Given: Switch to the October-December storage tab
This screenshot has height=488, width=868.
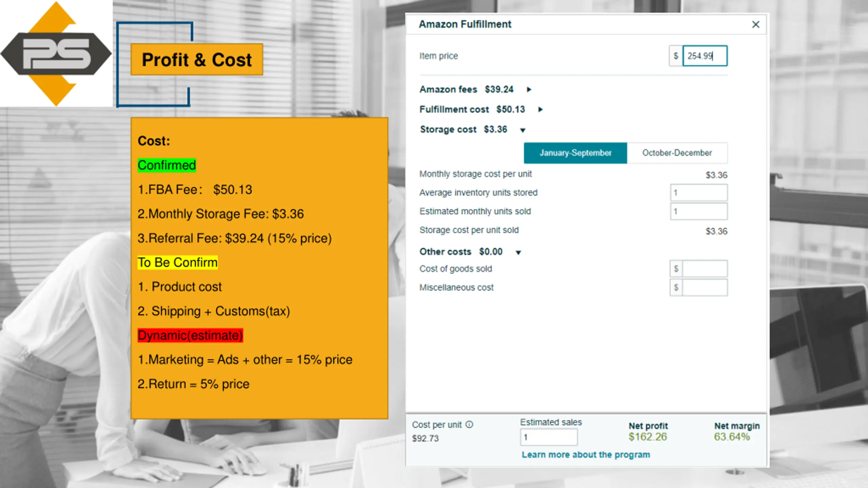Looking at the screenshot, I should pyautogui.click(x=677, y=153).
